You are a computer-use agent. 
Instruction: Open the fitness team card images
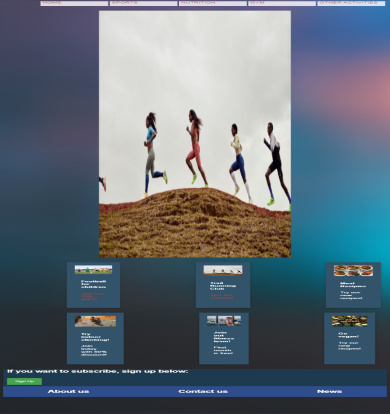[224, 320]
